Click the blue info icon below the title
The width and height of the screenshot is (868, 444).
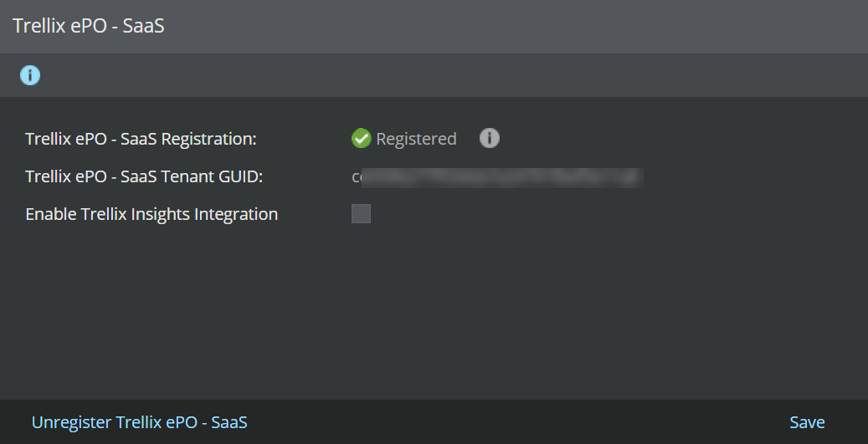point(30,74)
